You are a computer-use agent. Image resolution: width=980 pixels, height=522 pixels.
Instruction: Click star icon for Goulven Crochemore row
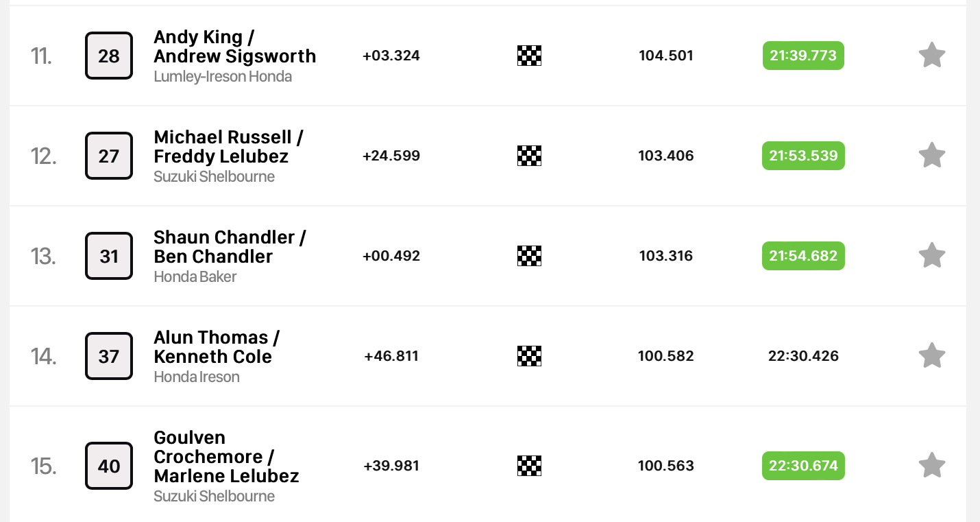[932, 465]
